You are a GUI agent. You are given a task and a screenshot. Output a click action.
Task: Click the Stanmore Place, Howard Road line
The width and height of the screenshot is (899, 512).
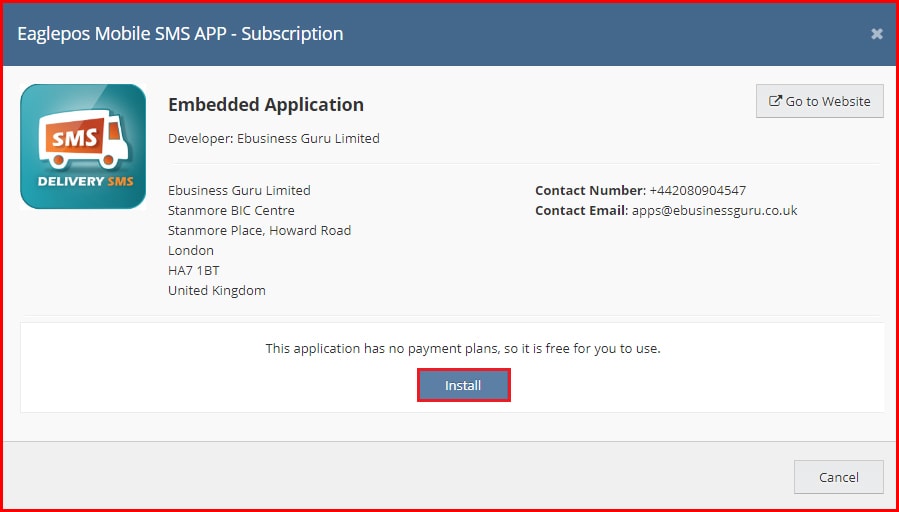(259, 230)
